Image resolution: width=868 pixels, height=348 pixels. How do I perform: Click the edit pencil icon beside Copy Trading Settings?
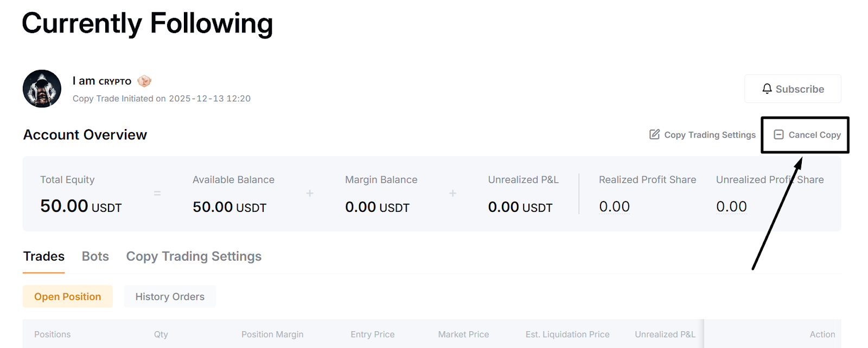(x=654, y=134)
